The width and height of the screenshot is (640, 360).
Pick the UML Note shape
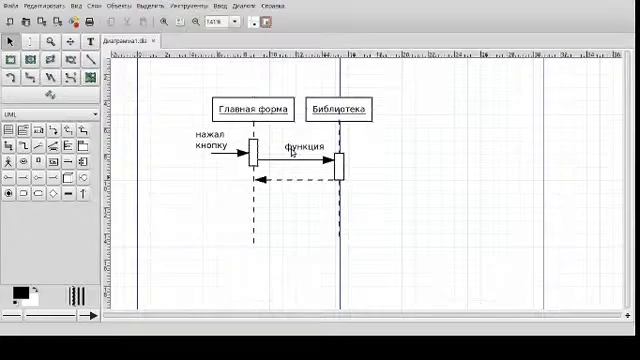click(38, 130)
